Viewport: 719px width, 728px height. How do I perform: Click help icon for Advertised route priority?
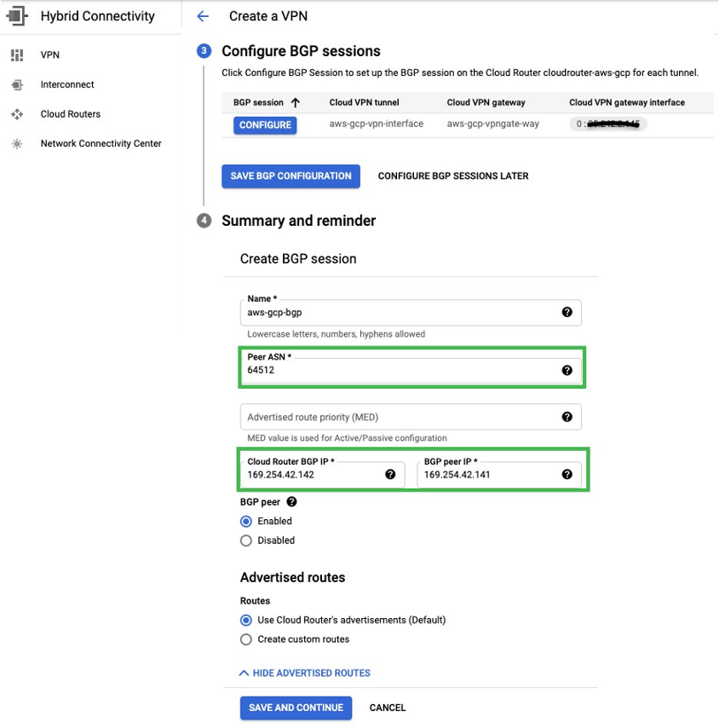pyautogui.click(x=567, y=417)
